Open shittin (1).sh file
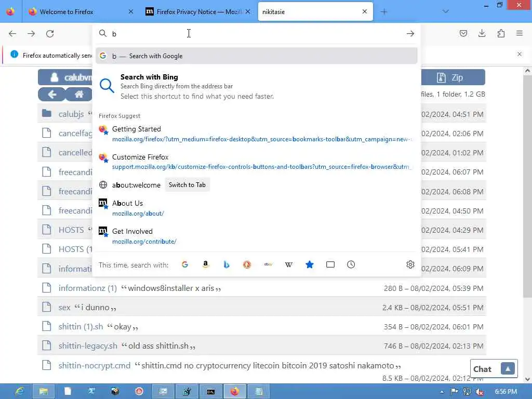 (x=81, y=327)
